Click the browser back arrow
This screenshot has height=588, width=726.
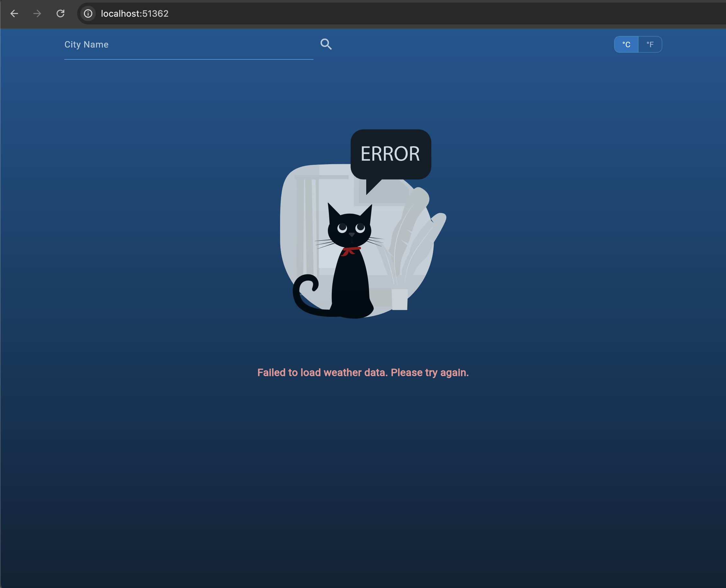14,13
